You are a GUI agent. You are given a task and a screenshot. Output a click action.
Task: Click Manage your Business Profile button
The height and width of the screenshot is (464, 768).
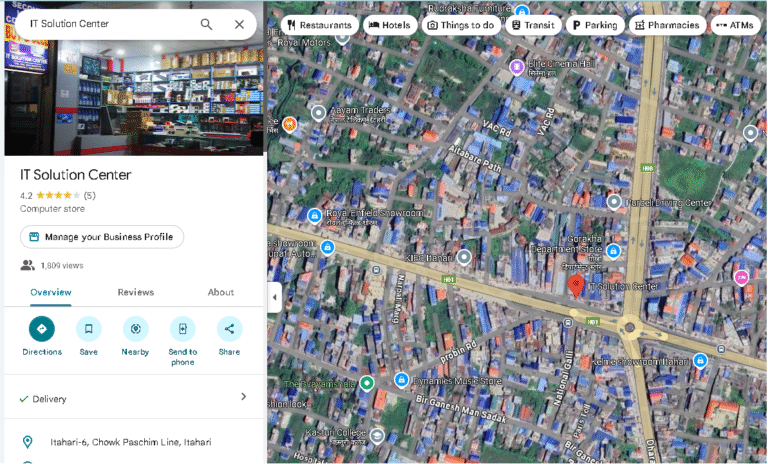click(x=102, y=237)
